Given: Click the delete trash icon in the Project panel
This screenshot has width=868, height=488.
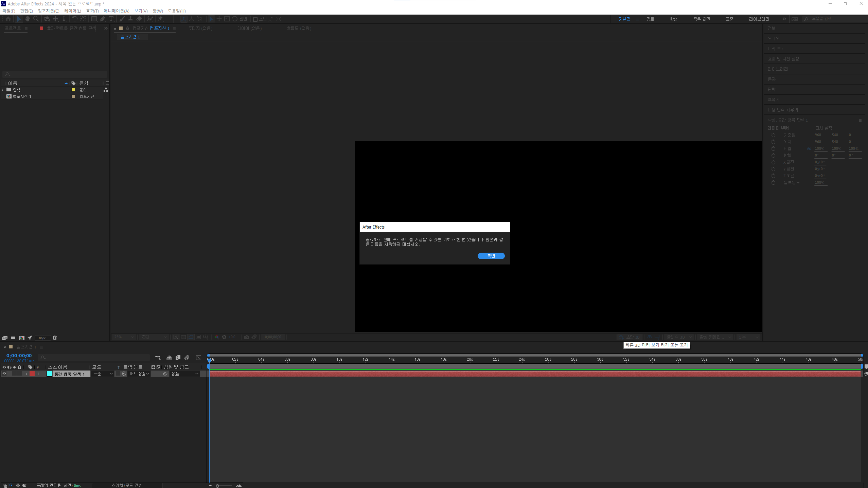Looking at the screenshot, I should pyautogui.click(x=55, y=338).
